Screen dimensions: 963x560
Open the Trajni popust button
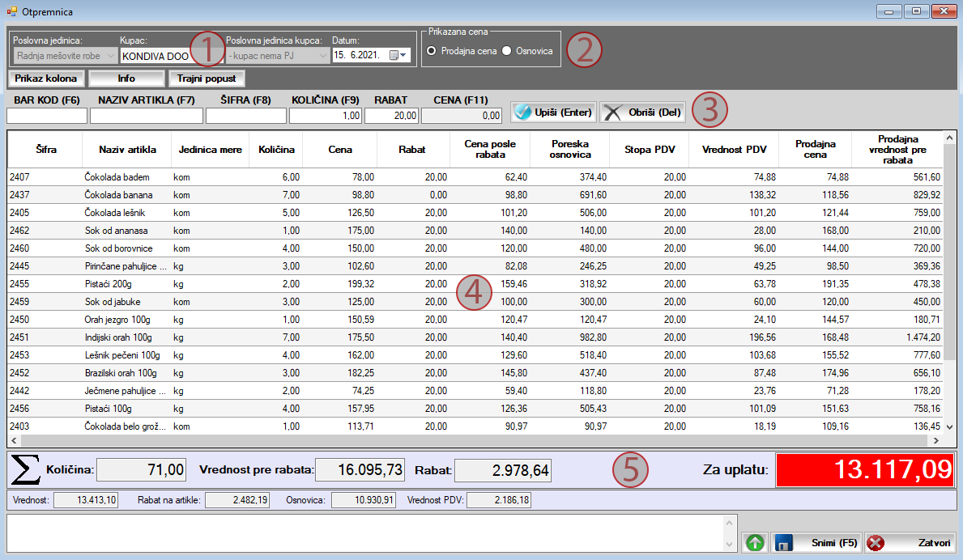207,78
